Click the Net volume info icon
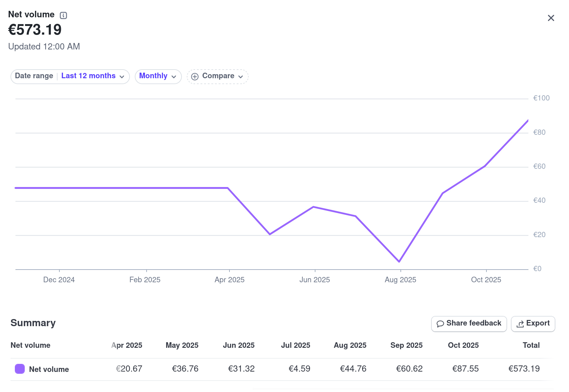Image resolution: width=569 pixels, height=392 pixels. [63, 15]
